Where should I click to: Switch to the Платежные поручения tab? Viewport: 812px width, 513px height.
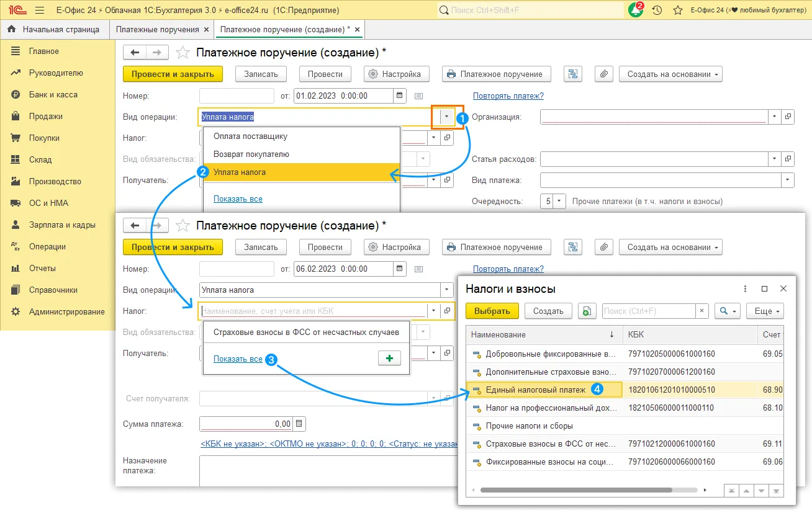pos(158,29)
